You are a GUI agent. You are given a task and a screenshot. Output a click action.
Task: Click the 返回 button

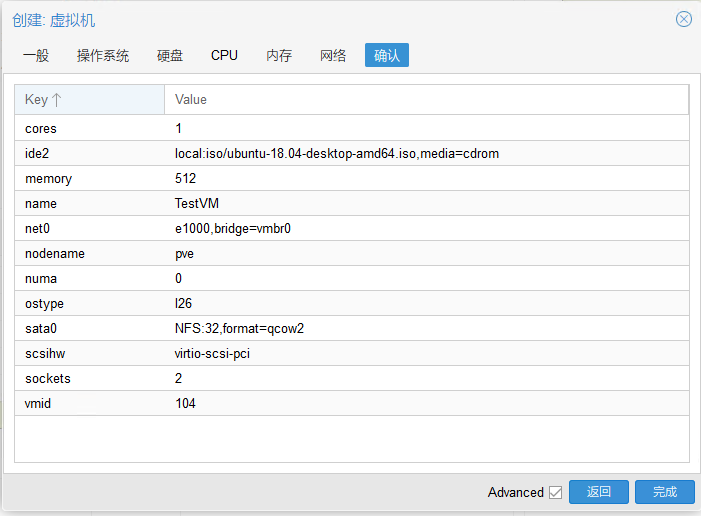pos(599,492)
